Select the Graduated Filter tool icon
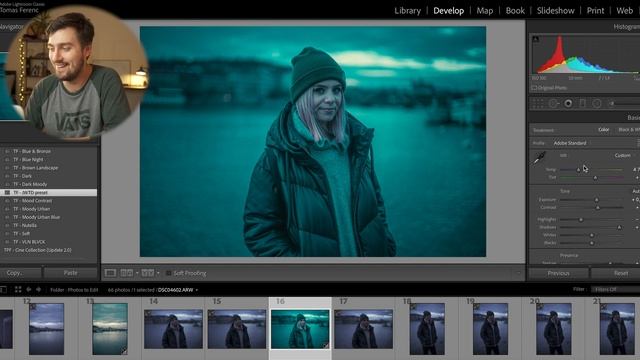Viewport: 640px width, 360px height. tap(582, 104)
